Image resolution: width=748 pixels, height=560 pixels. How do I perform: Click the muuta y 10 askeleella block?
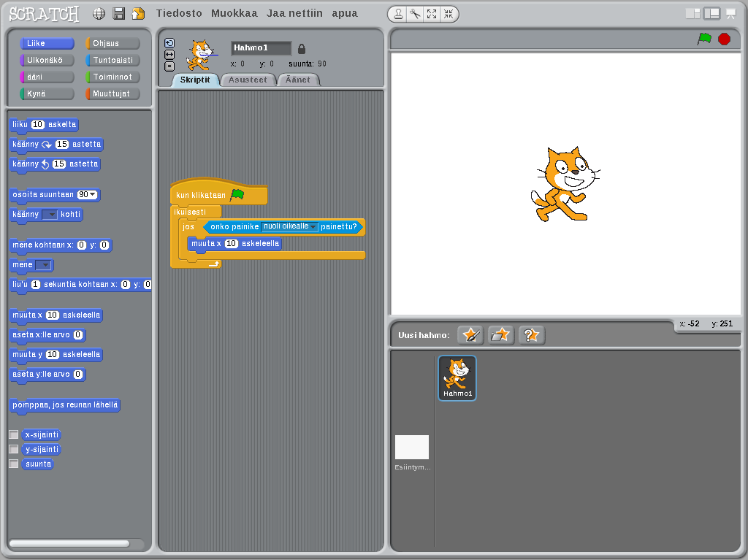pyautogui.click(x=56, y=355)
